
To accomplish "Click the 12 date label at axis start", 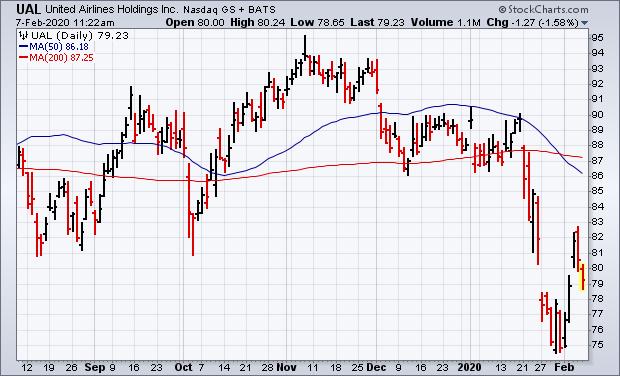I will [x=27, y=367].
